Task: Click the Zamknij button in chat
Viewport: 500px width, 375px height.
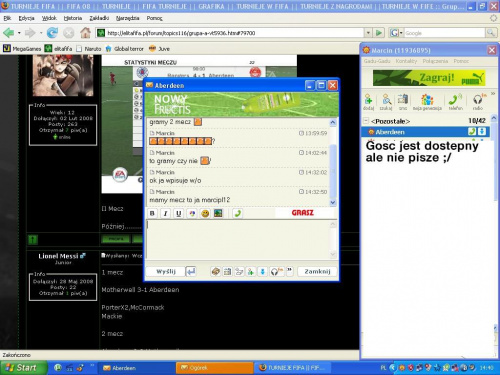Action: 317,272
